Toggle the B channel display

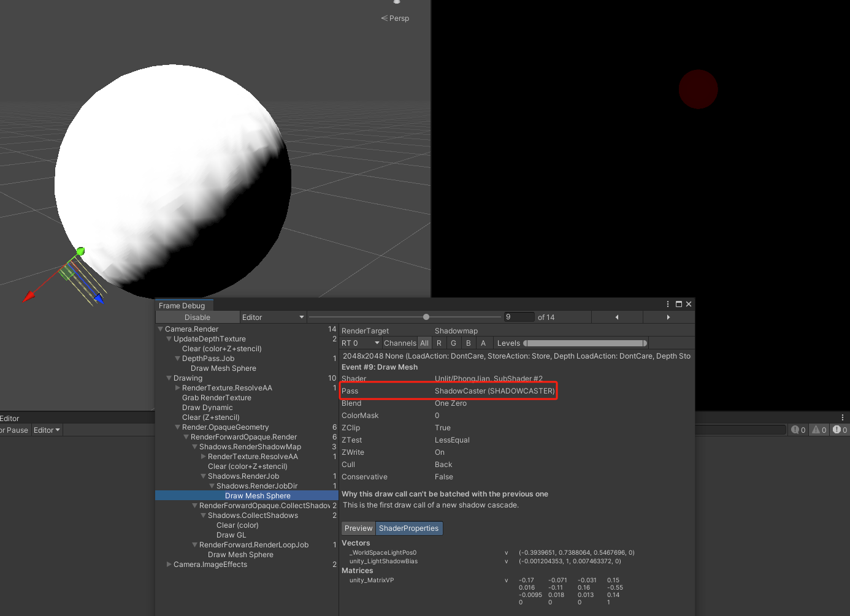469,343
